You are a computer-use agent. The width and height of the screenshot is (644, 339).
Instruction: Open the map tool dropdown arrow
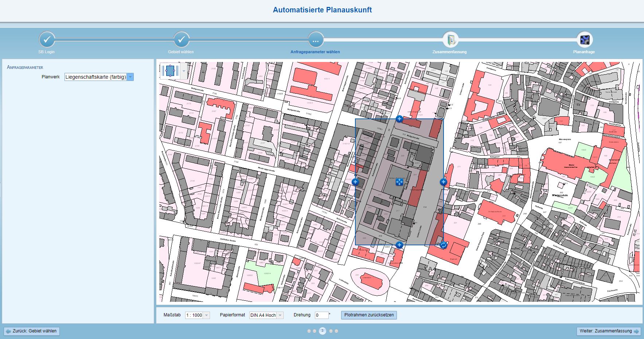pyautogui.click(x=184, y=71)
